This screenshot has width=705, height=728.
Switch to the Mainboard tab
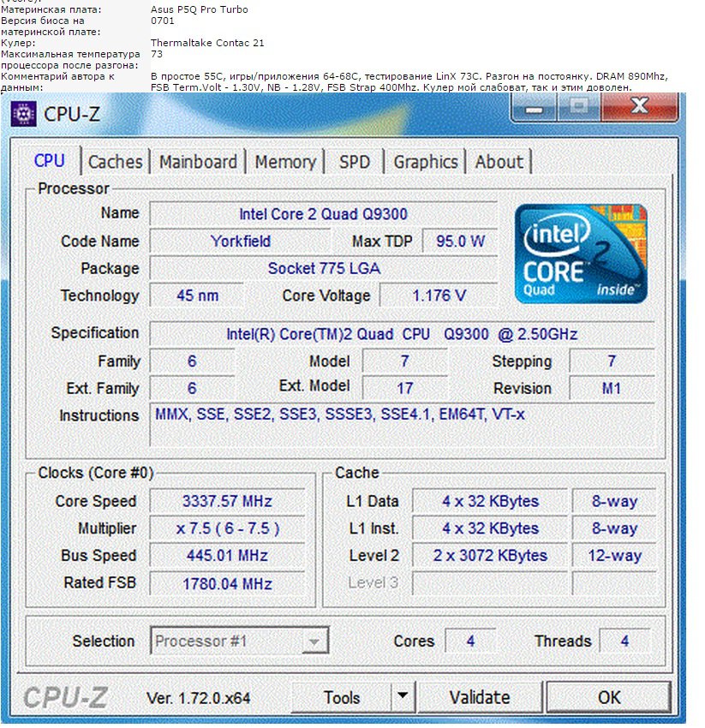coord(199,162)
